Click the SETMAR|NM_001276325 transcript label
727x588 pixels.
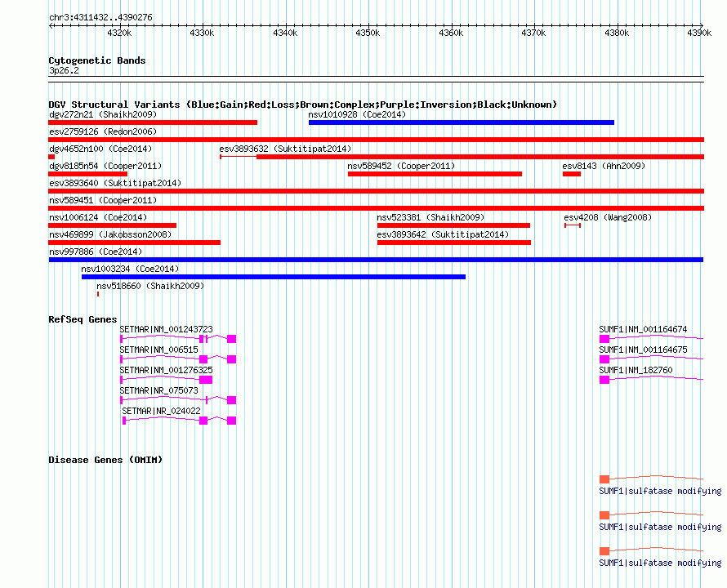coord(166,370)
